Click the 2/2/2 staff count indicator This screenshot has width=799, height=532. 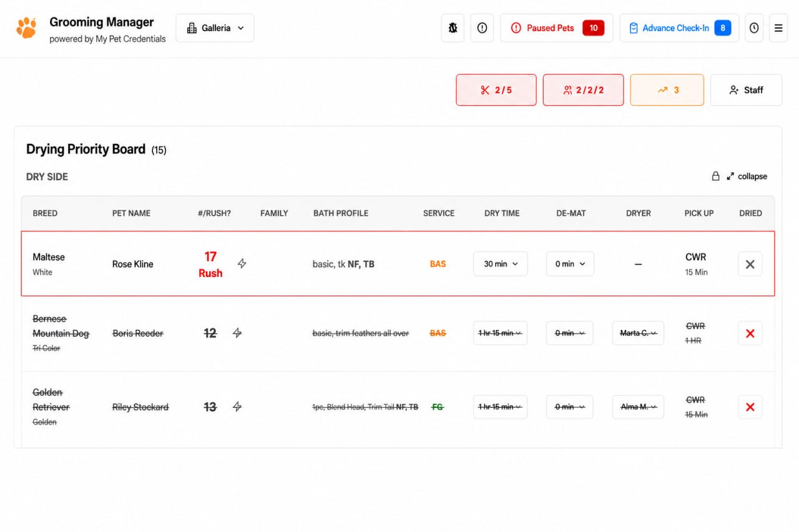coord(583,90)
